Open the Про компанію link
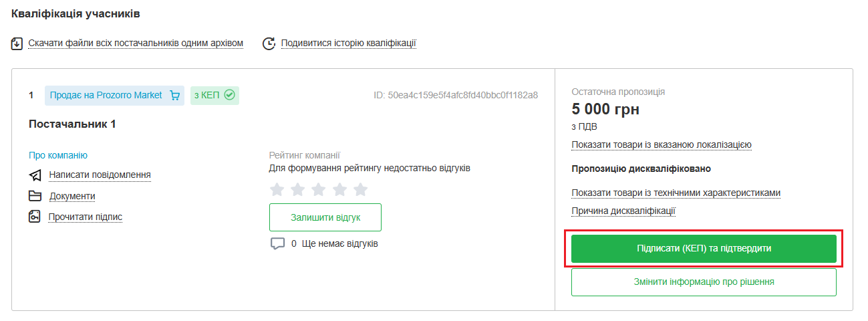Screen dimensions: 868x321 (58, 155)
